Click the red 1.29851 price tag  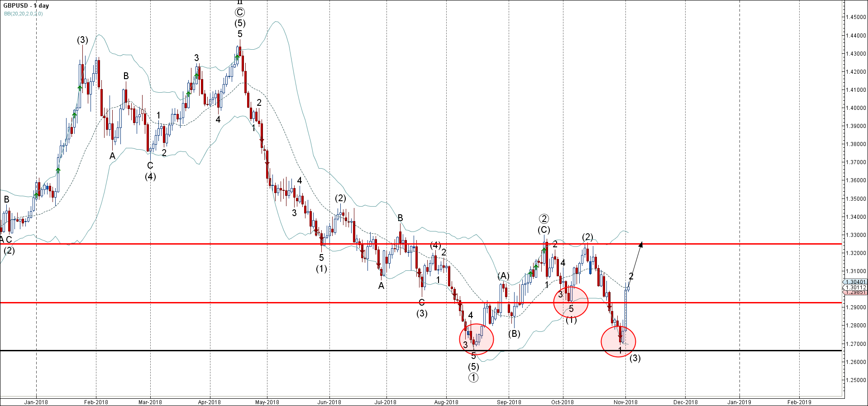pyautogui.click(x=855, y=293)
